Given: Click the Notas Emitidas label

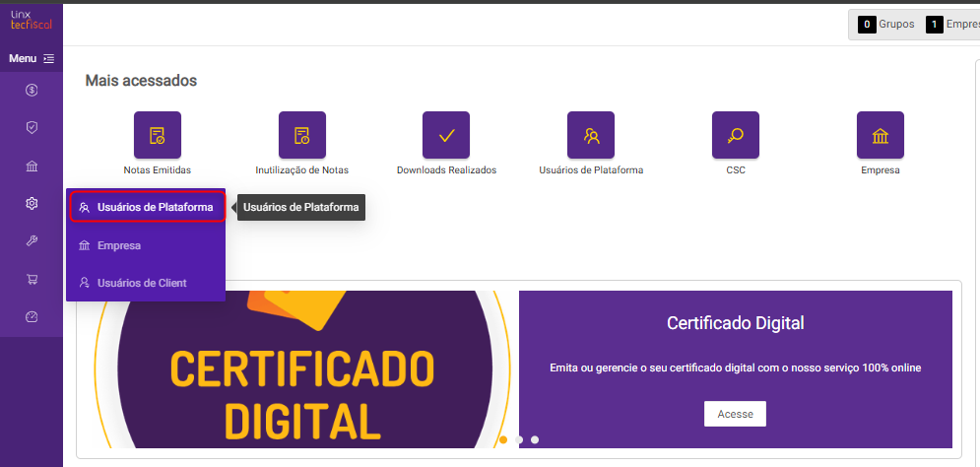Looking at the screenshot, I should 158,170.
